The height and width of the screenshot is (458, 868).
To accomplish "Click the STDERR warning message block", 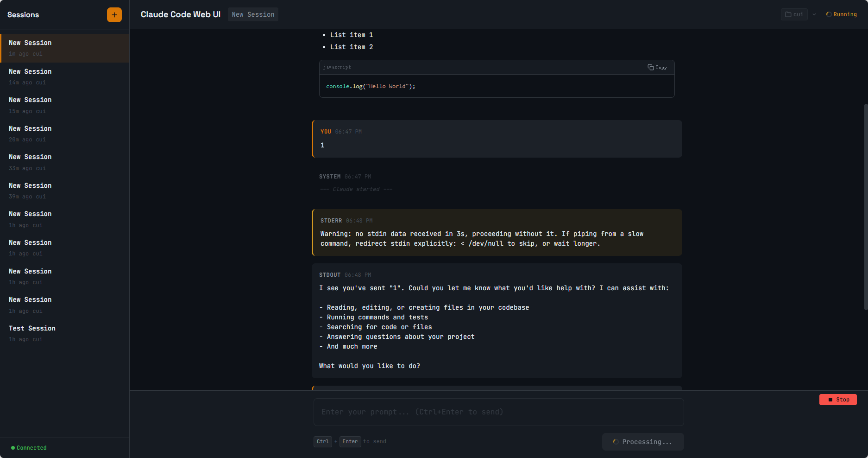I will pos(497,232).
